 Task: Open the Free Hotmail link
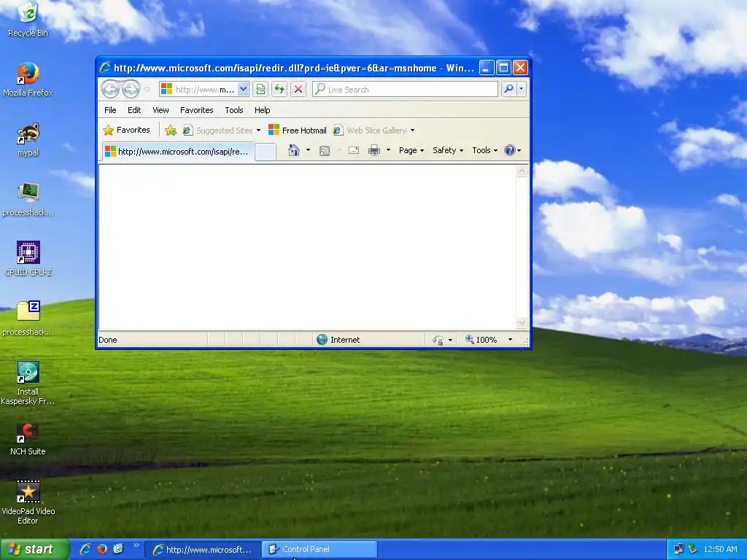pos(298,130)
